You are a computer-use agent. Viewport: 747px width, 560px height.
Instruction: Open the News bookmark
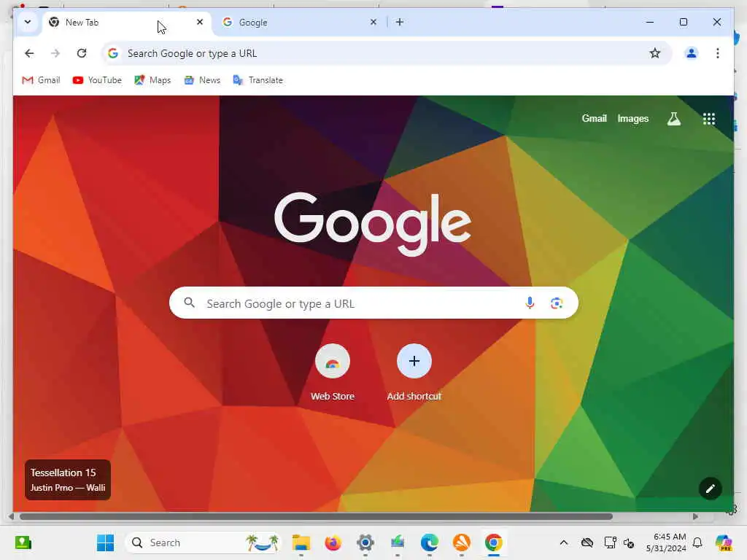(x=202, y=80)
